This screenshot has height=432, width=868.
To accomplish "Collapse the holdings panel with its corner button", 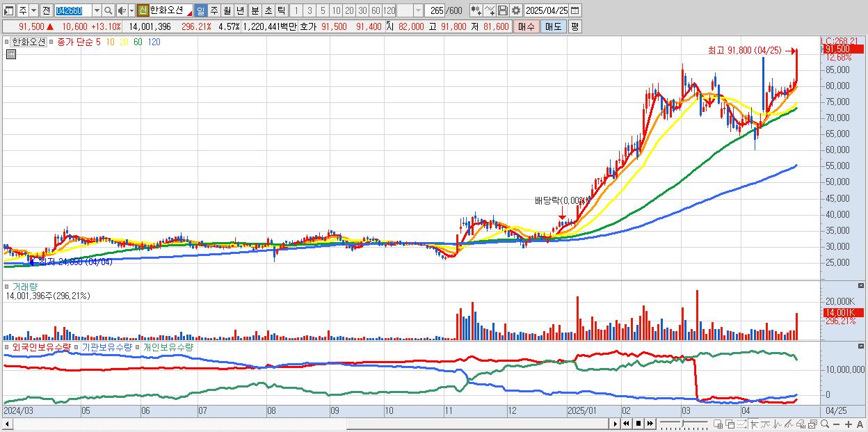I will 860,347.
